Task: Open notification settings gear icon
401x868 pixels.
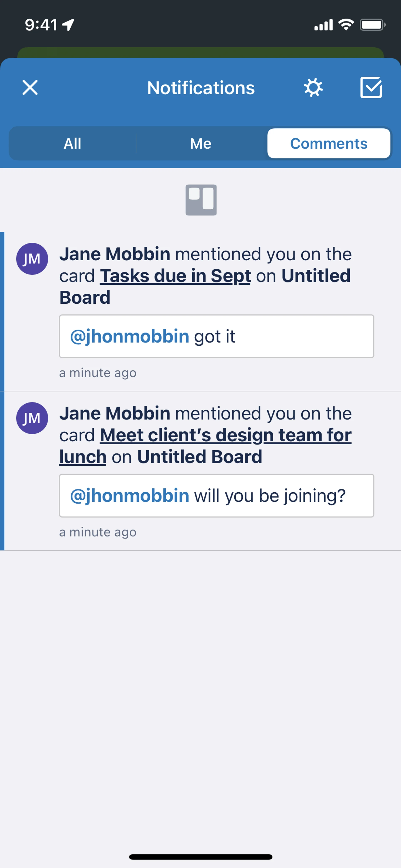Action: [x=313, y=88]
